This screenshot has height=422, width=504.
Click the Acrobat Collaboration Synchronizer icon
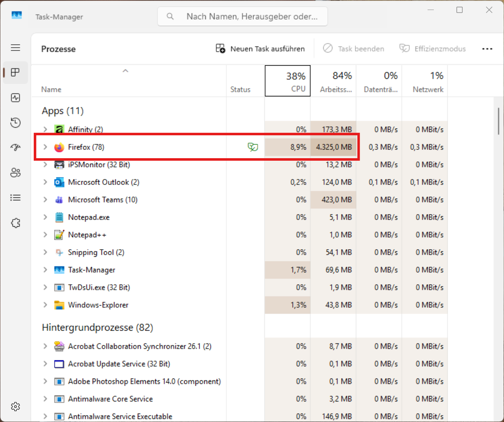pyautogui.click(x=59, y=346)
